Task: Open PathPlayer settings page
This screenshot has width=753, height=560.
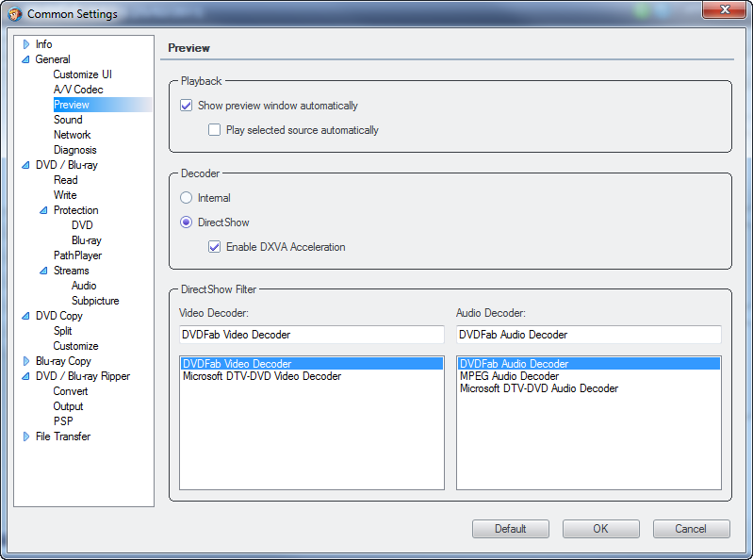Action: point(78,255)
